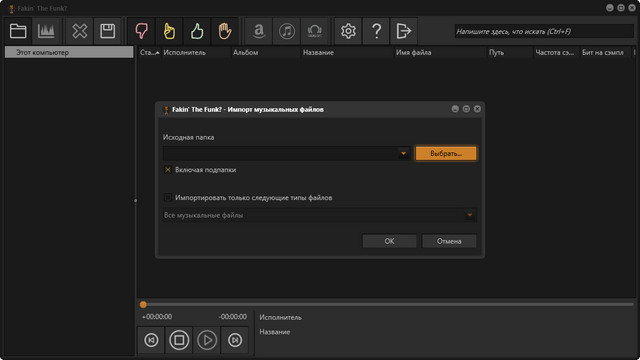Click the orange playback position slider handle
This screenshot has width=640, height=360.
pyautogui.click(x=143, y=304)
